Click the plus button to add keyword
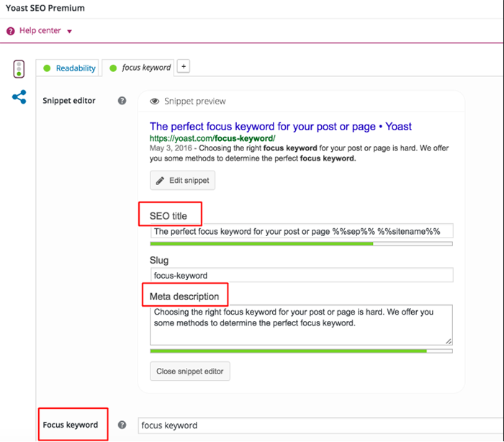Image resolution: width=504 pixels, height=442 pixels. click(183, 67)
